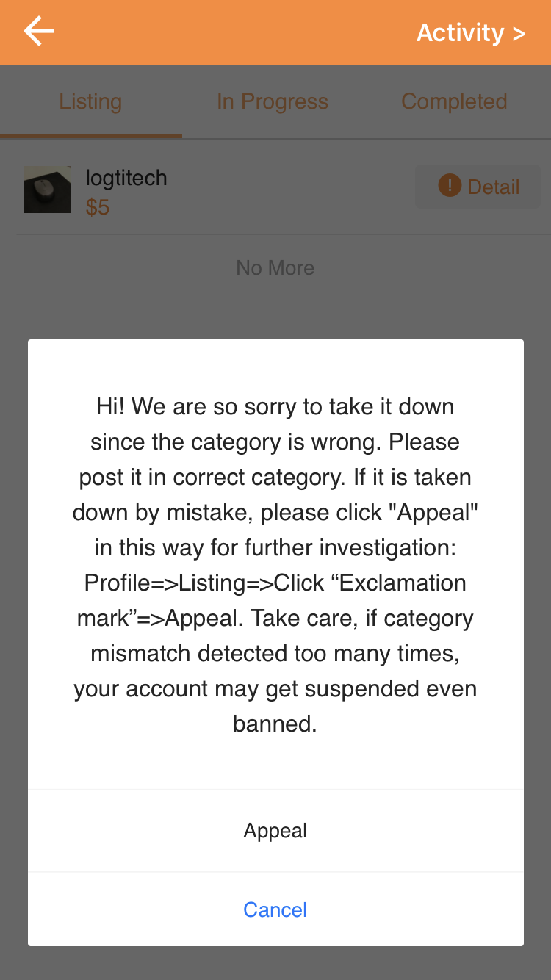Tap the orange underline beneath Listing tab
Image resolution: width=551 pixels, height=980 pixels.
pyautogui.click(x=91, y=136)
